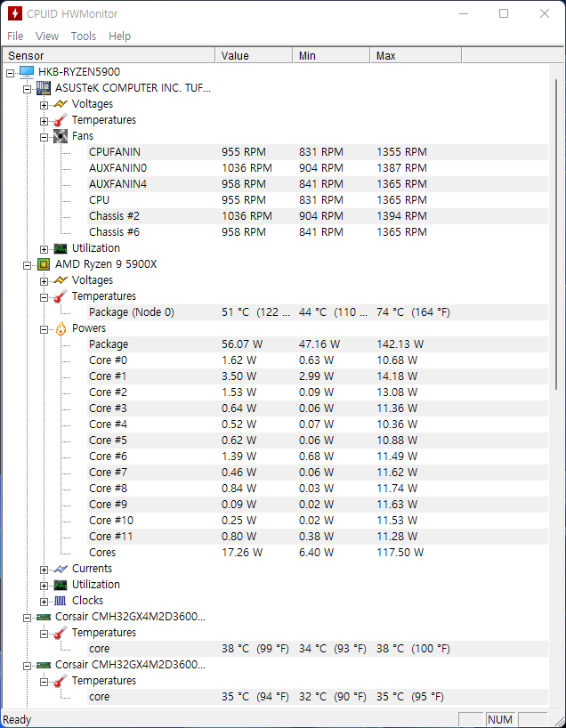Select the AUXFANIN4 fan row
Screen dimensions: 566x728
click(x=318, y=184)
